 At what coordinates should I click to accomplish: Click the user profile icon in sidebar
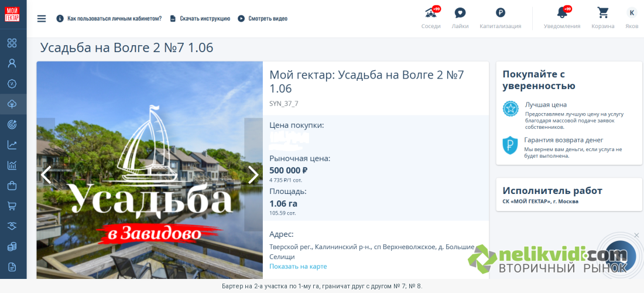tap(12, 63)
